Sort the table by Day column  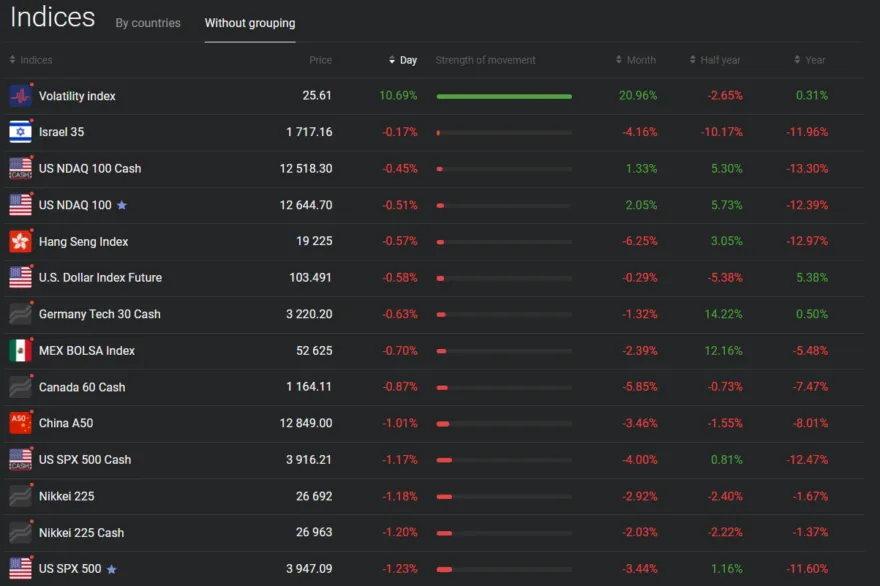[x=403, y=60]
